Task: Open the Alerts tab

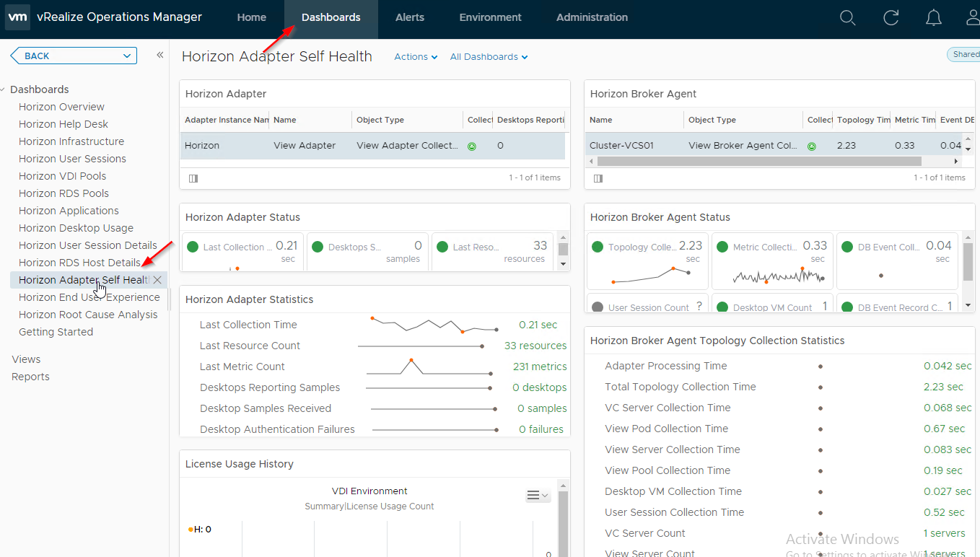Action: [410, 17]
